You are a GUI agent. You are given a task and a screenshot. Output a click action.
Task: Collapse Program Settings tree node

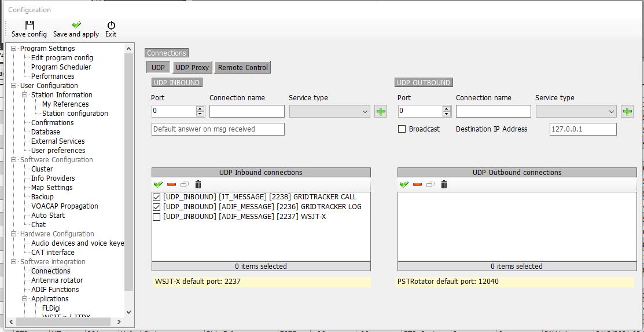(14, 49)
